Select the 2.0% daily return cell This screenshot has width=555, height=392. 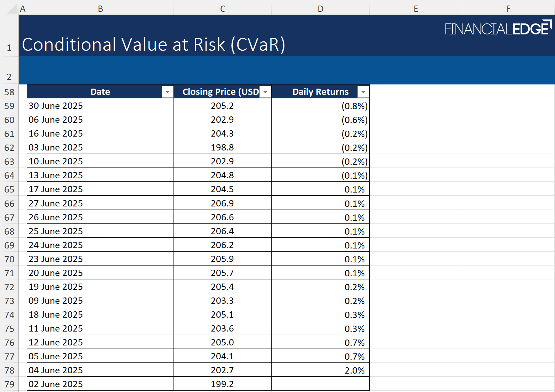tap(320, 370)
